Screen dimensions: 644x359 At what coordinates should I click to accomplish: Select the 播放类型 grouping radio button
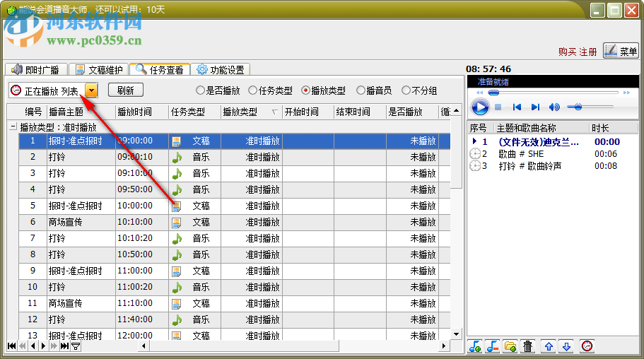[305, 90]
